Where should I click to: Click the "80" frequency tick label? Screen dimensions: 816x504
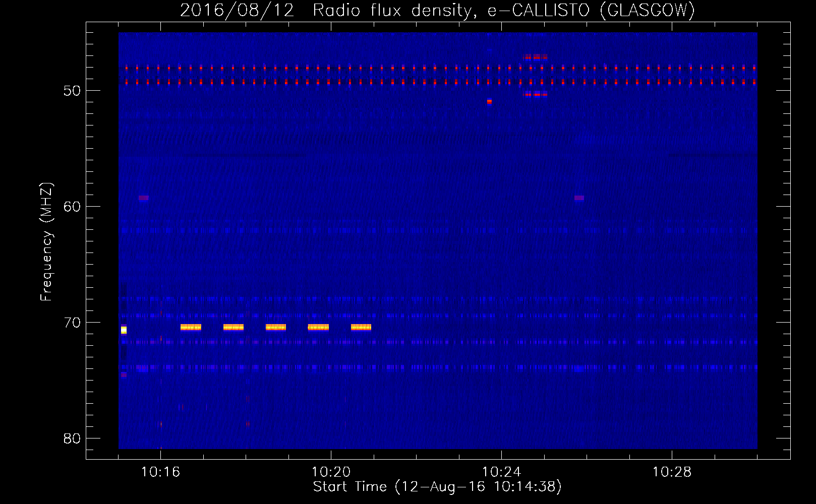coord(72,438)
